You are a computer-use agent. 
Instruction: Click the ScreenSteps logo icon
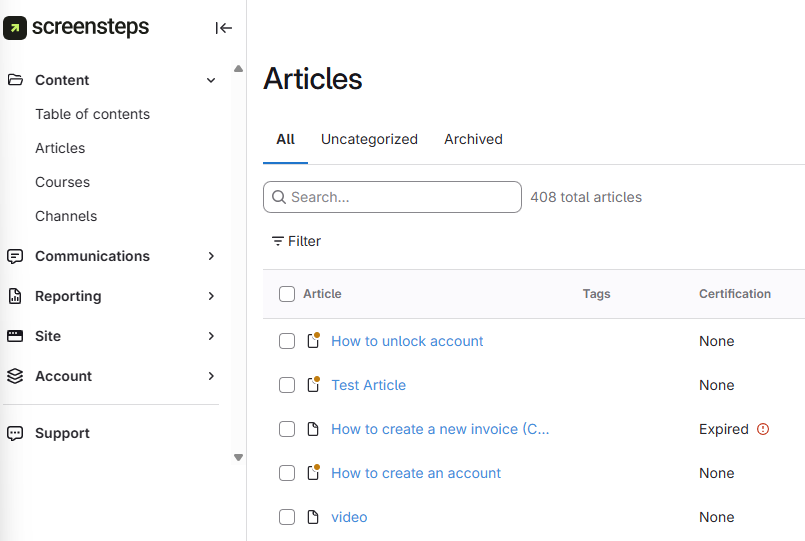point(15,28)
